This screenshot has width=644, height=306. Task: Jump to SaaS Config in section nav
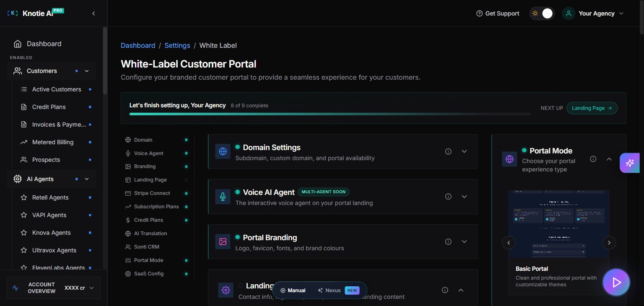[156, 274]
